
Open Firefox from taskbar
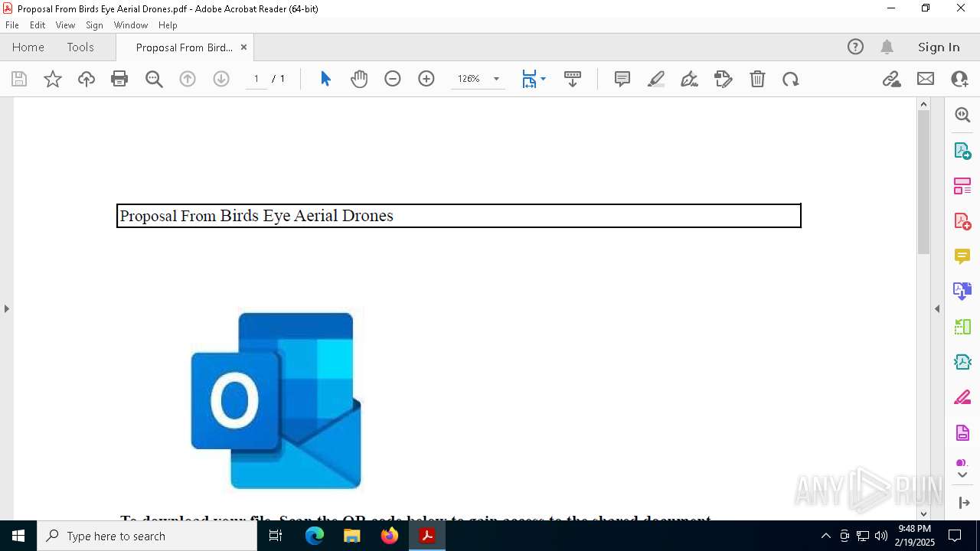point(389,536)
